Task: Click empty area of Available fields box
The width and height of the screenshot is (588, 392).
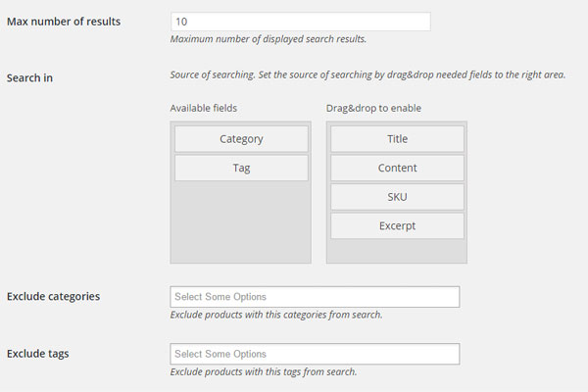Action: (241, 221)
